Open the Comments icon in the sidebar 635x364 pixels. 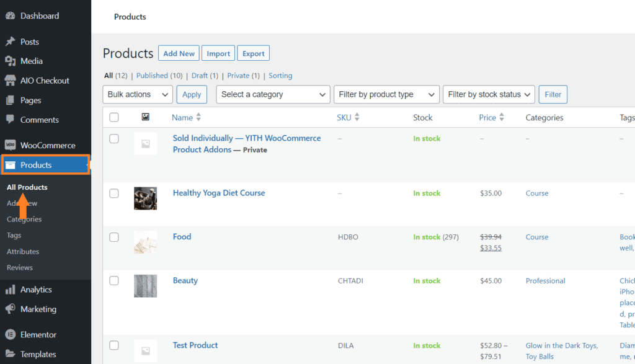pos(11,120)
